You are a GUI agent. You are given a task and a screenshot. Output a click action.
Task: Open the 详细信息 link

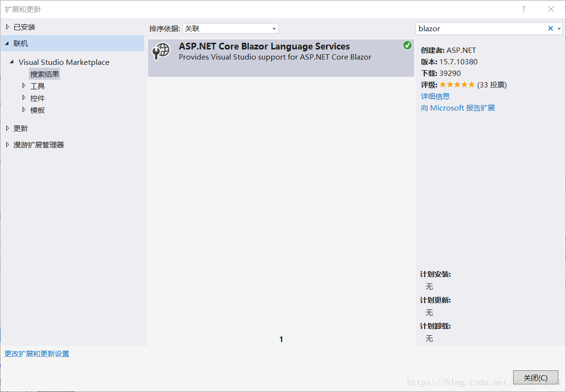pyautogui.click(x=435, y=97)
